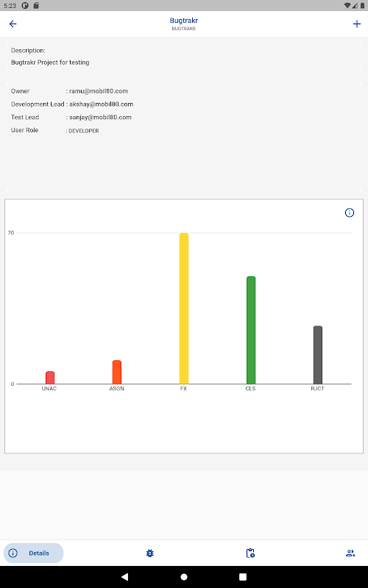
Task: Tap the Android back navigation button
Action: pos(124,577)
